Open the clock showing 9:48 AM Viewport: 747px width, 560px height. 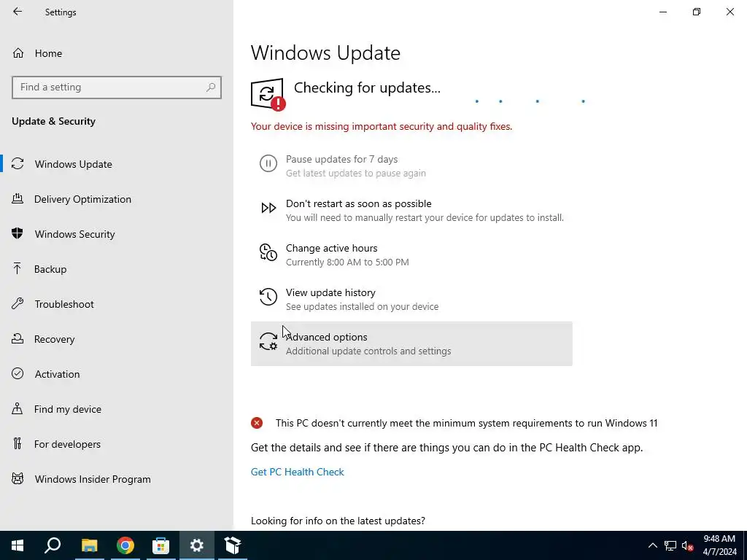(719, 545)
